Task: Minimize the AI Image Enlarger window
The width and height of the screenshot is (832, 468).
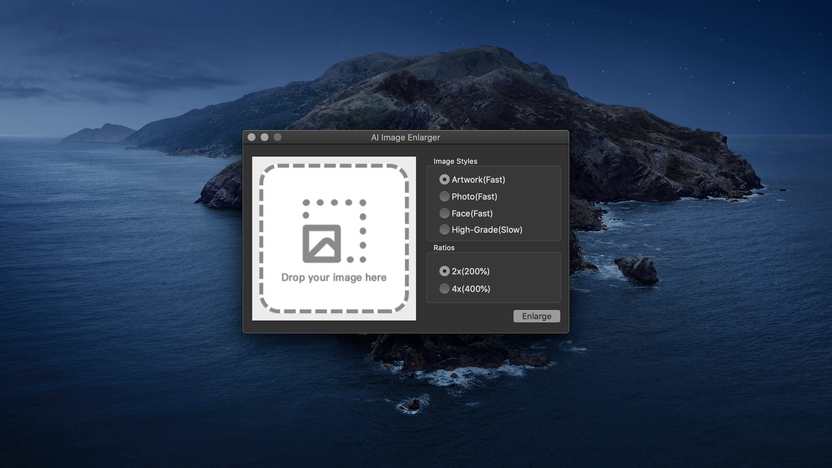Action: [264, 137]
